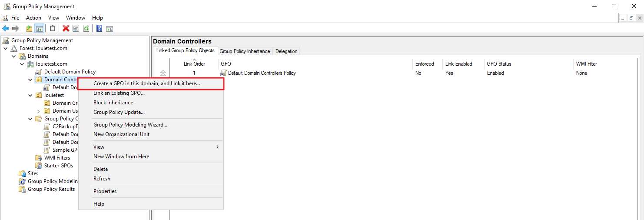
Task: Choose Create a GPO in this domain, and Link it here
Action: tap(150, 83)
